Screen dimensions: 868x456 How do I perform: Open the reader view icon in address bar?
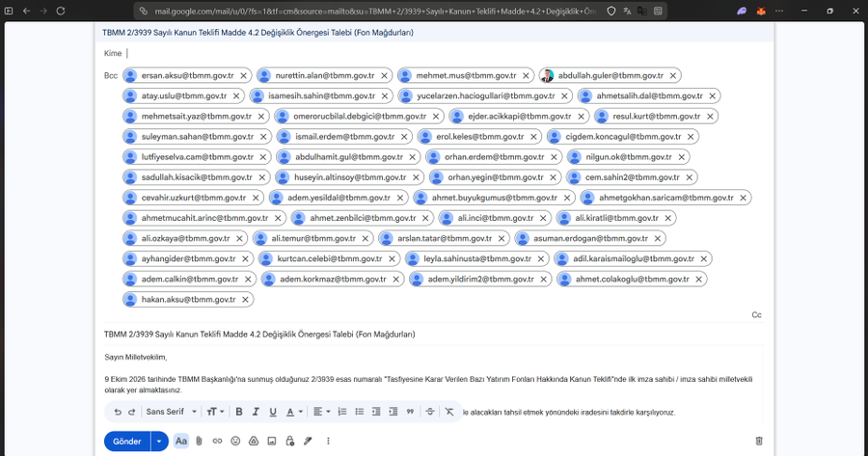coord(658,11)
